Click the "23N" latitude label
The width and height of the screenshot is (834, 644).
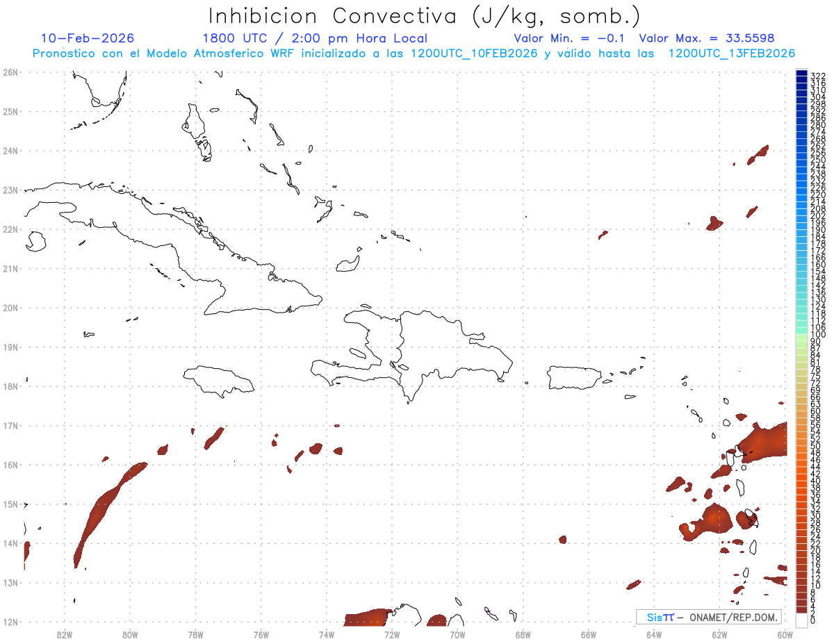point(10,190)
